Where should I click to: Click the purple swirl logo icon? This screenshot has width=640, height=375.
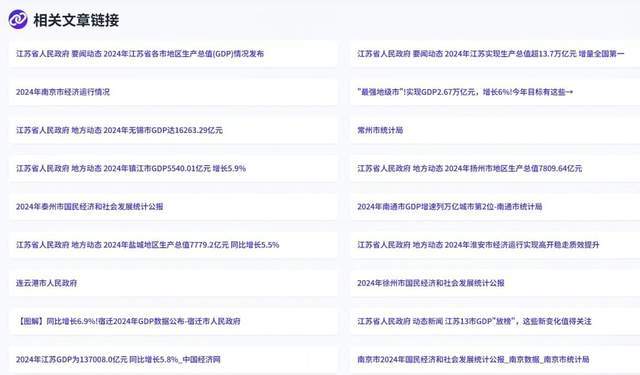tap(18, 20)
